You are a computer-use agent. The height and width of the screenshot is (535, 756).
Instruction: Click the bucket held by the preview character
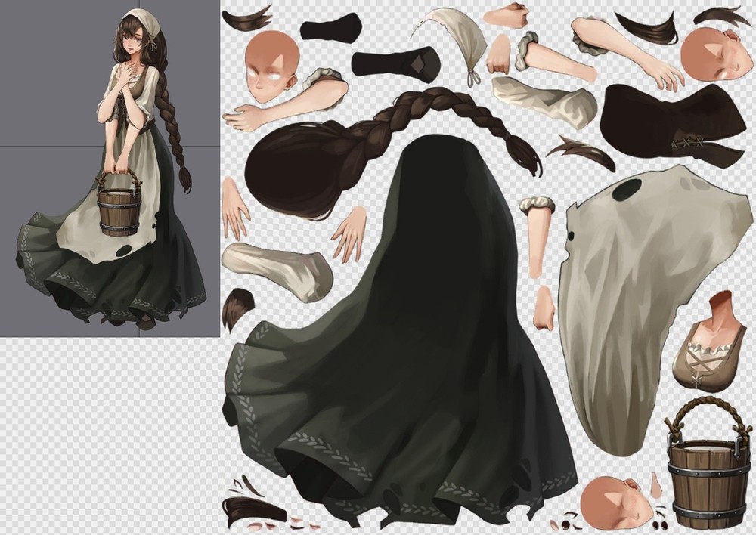point(119,212)
